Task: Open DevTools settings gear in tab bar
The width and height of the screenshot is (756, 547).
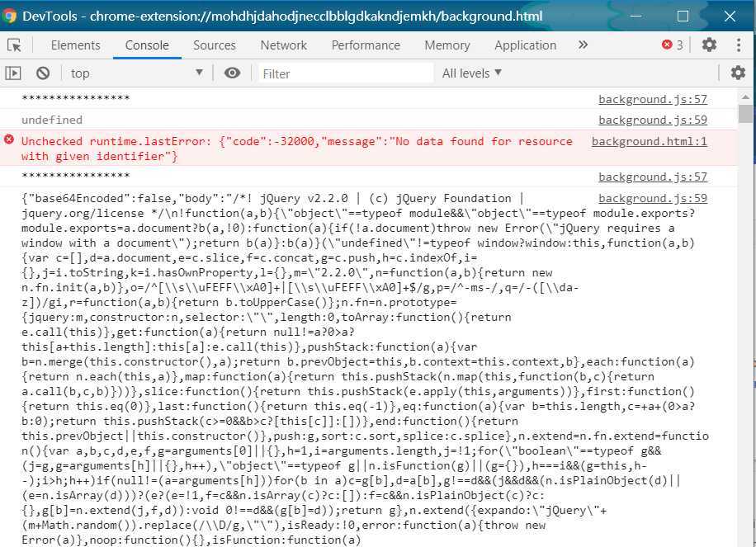Action: (709, 45)
